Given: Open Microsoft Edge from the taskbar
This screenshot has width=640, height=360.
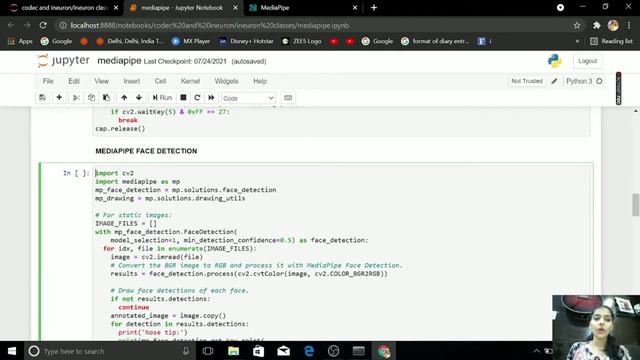Looking at the screenshot, I should (309, 351).
